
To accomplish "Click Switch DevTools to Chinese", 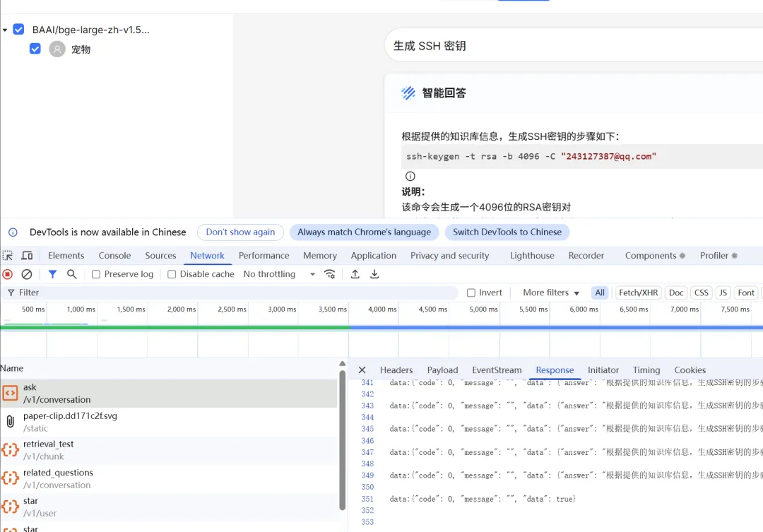I will (x=507, y=232).
